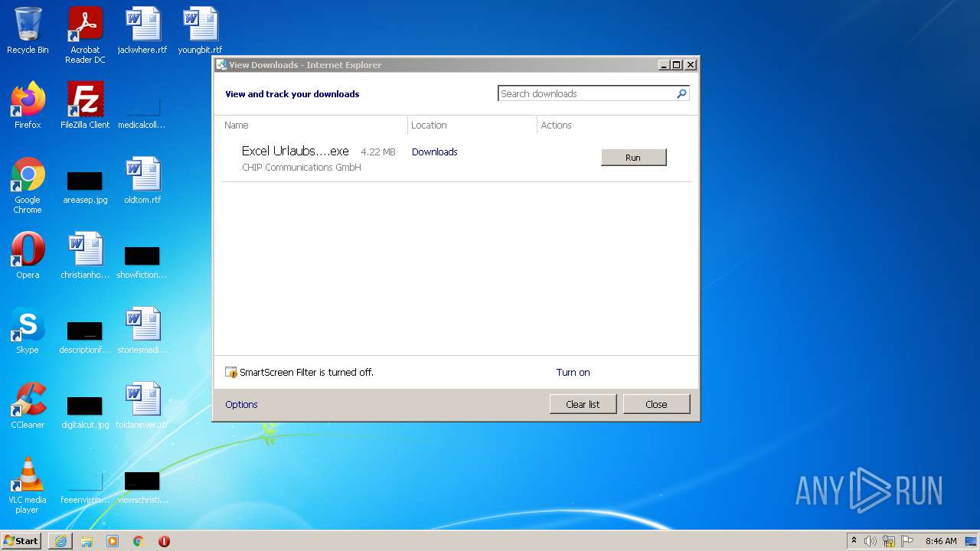Run the Excel Urlaubs exe download
The image size is (980, 551).
click(x=634, y=157)
